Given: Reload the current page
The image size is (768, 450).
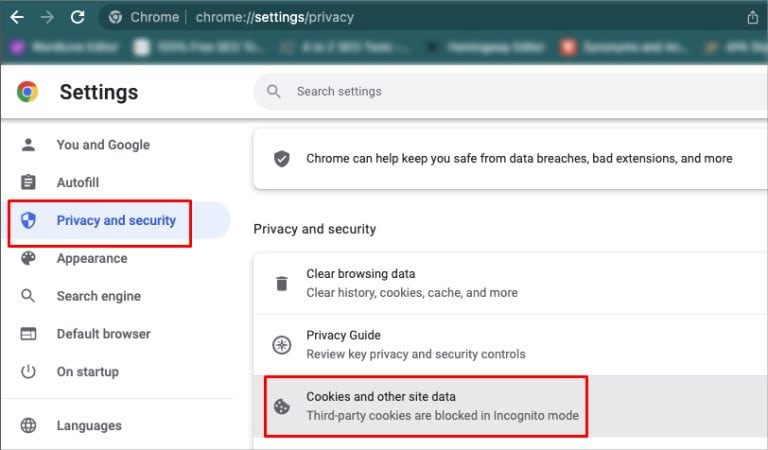Looking at the screenshot, I should tap(77, 17).
